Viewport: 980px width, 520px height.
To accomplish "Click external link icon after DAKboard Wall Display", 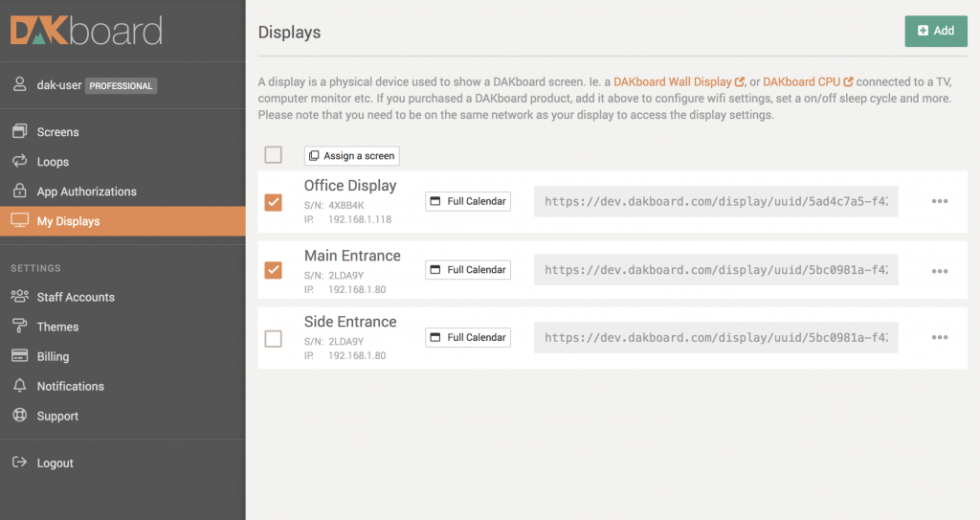I will [x=740, y=82].
